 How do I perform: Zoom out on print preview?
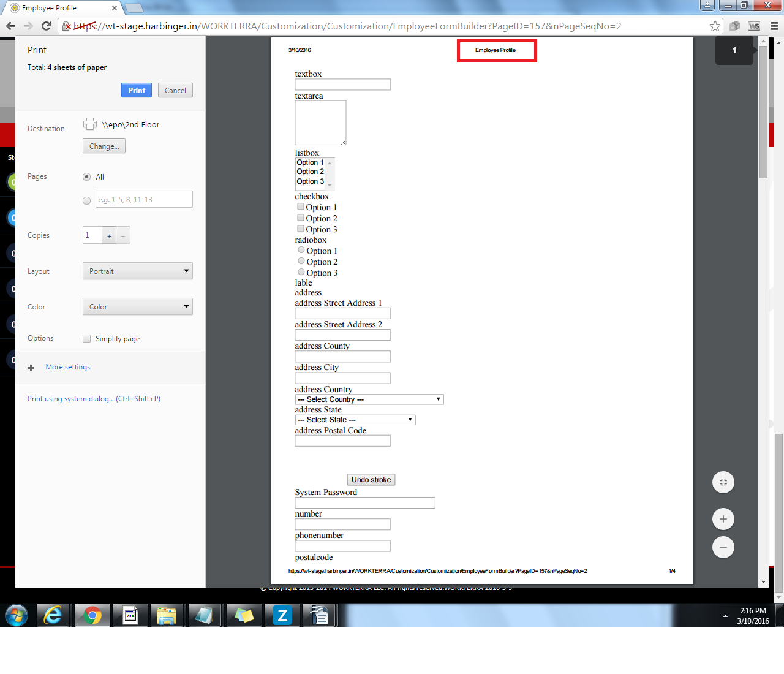[x=723, y=547]
